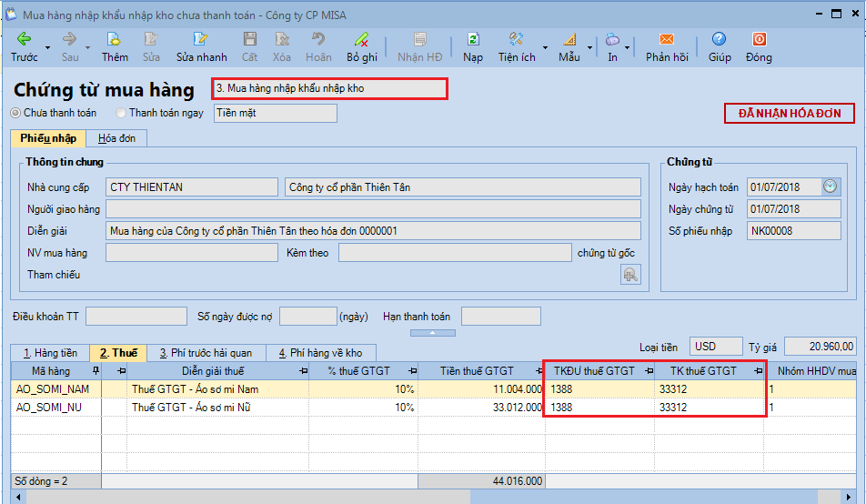Select Chưa thanh toán radio option
The width and height of the screenshot is (866, 504).
(15, 113)
